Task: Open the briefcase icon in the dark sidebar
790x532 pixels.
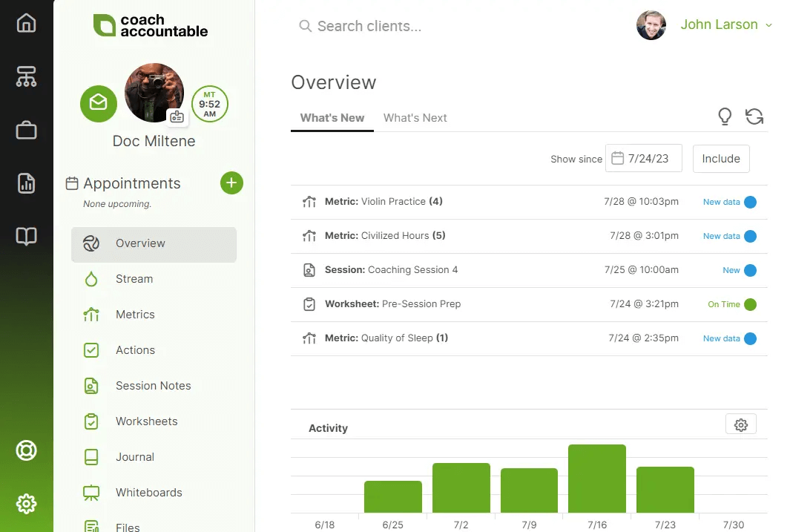Action: [27, 128]
